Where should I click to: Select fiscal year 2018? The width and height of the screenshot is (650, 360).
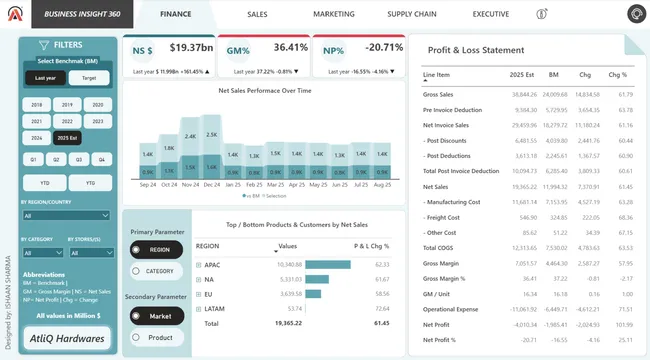[36, 105]
